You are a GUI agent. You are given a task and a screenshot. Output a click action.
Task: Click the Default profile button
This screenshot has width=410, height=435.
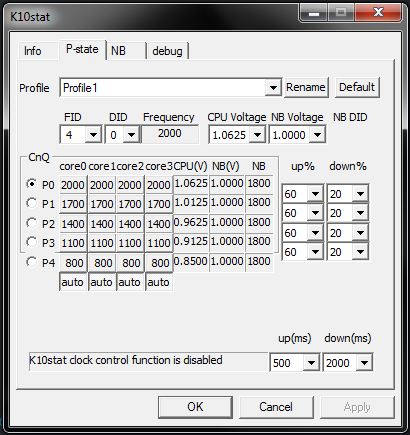pyautogui.click(x=357, y=87)
